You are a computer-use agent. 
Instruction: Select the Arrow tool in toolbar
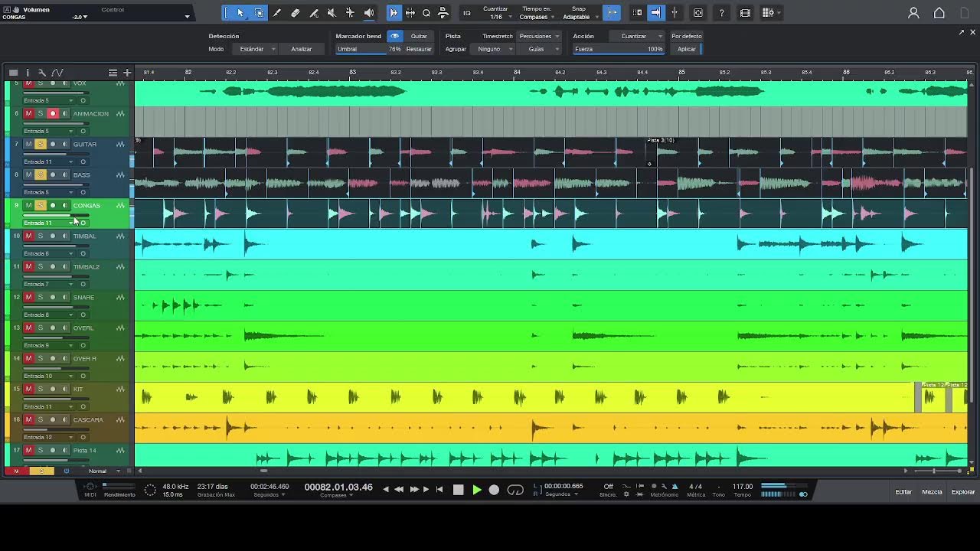point(240,13)
